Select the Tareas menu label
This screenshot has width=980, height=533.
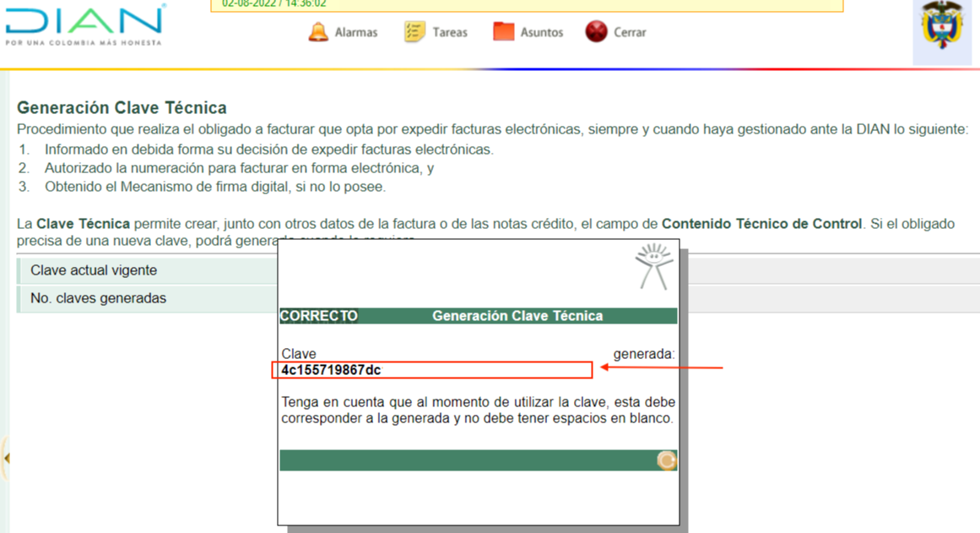450,33
